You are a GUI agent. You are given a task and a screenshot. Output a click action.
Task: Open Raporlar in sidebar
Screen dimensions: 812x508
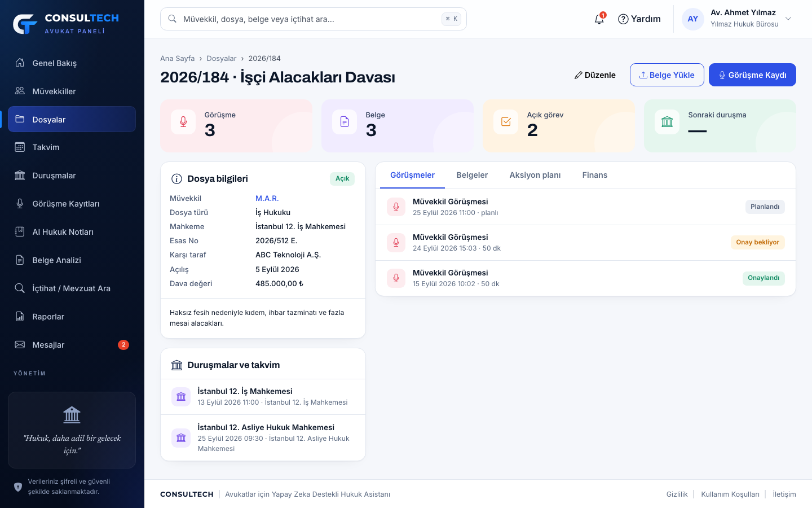point(72,317)
